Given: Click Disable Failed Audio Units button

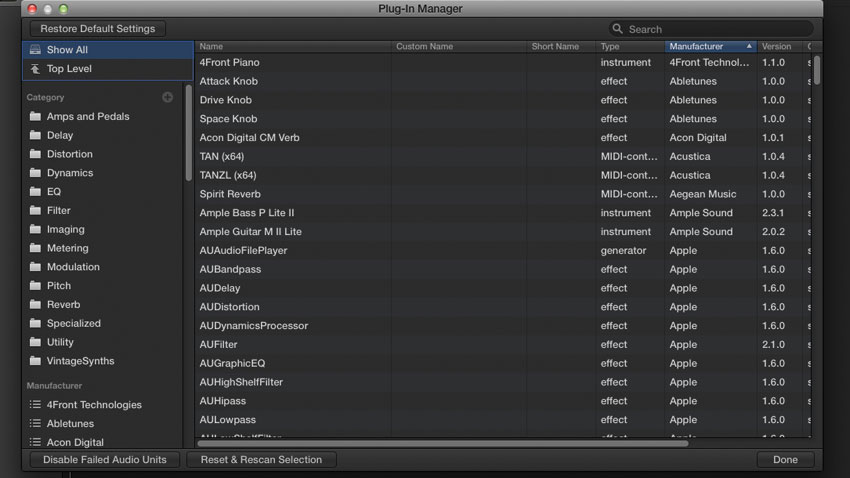Looking at the screenshot, I should click(x=105, y=460).
